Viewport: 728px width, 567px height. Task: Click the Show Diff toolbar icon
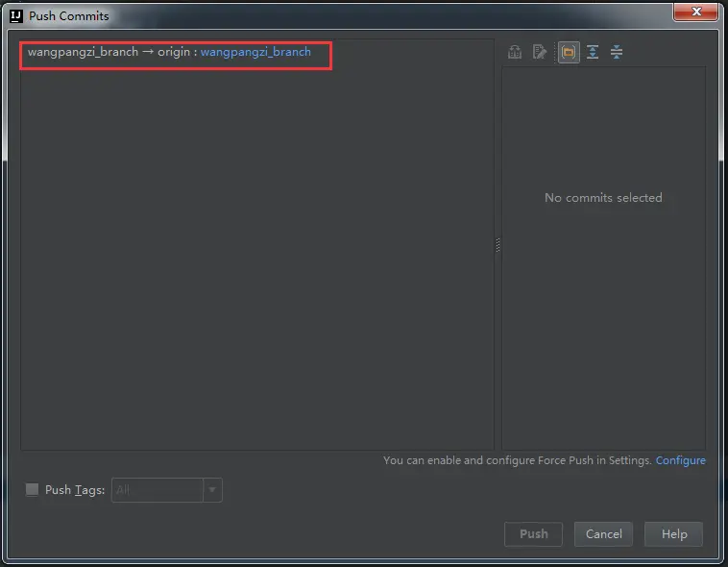coord(515,52)
